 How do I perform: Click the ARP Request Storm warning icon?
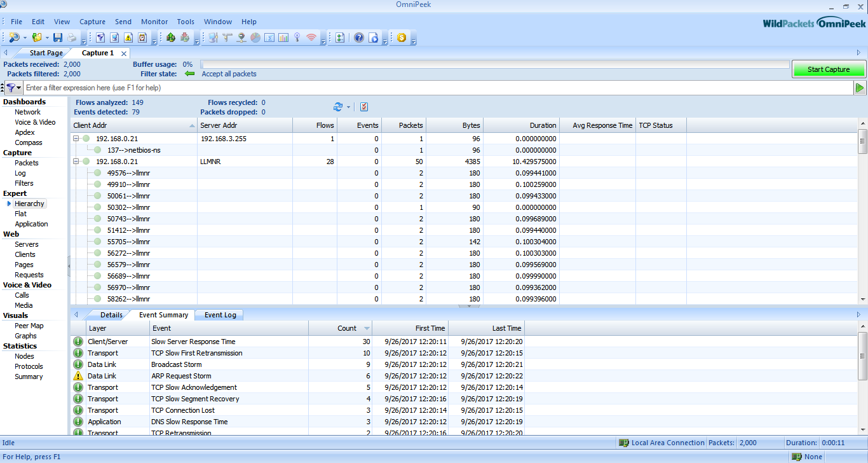pos(78,376)
